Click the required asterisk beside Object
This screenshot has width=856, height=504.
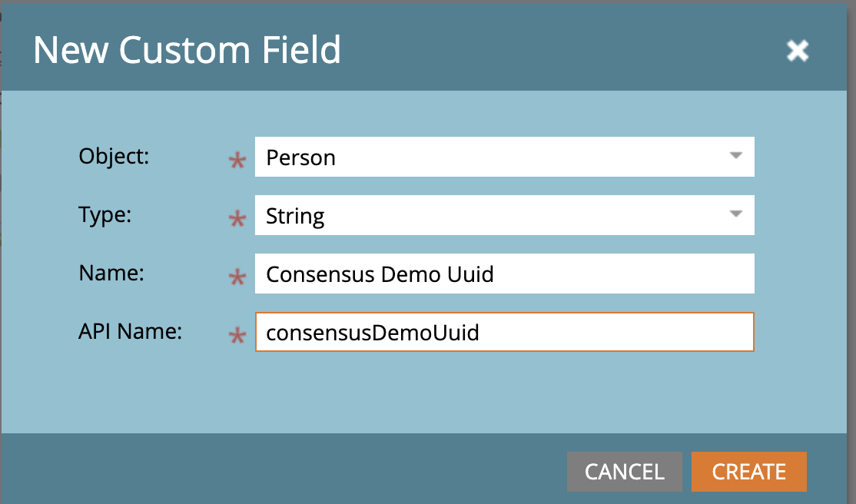point(237,161)
